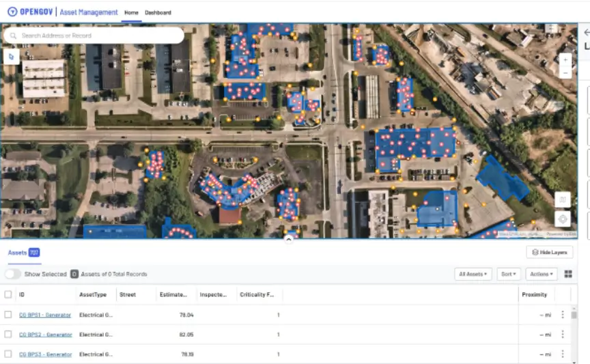
Task: Open the All Assets dropdown
Action: click(473, 274)
